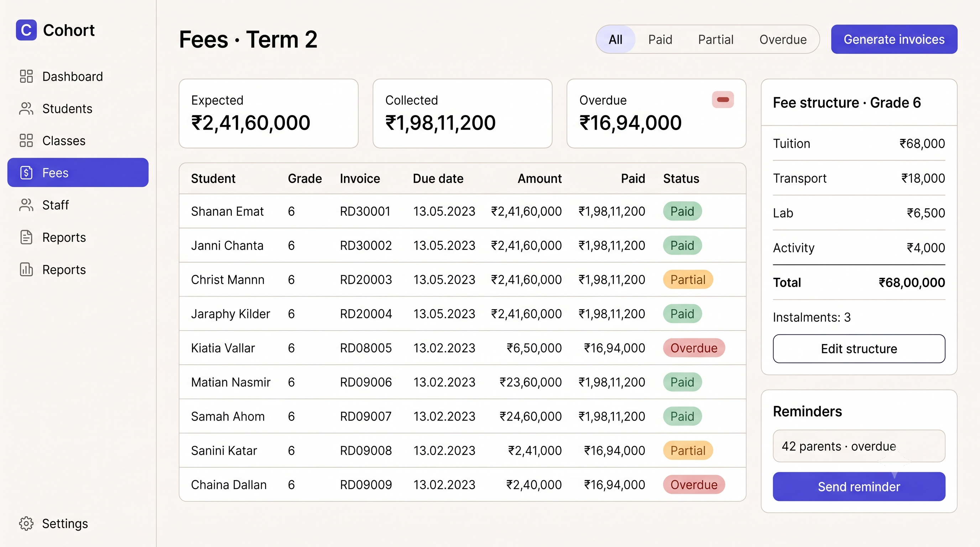Click Partial status for Sanini Katar
980x547 pixels.
(688, 450)
